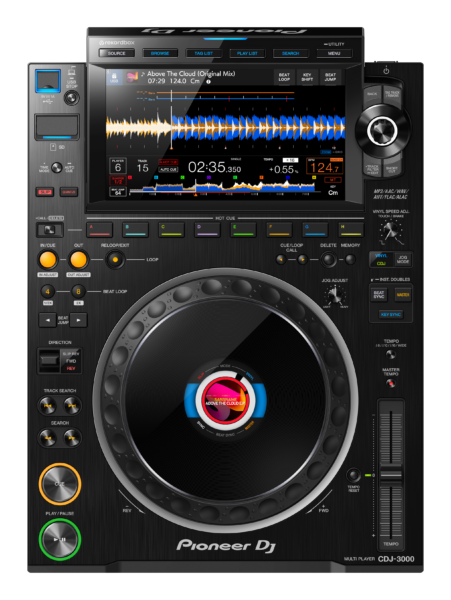Click the USB STOP button
This screenshot has width=451, height=600.
point(71,98)
